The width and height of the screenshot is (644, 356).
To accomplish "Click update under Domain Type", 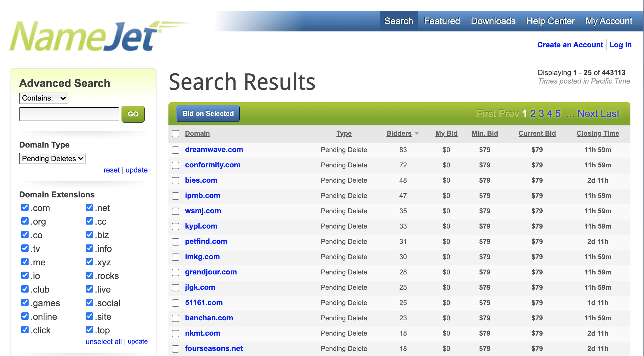I will pyautogui.click(x=136, y=170).
